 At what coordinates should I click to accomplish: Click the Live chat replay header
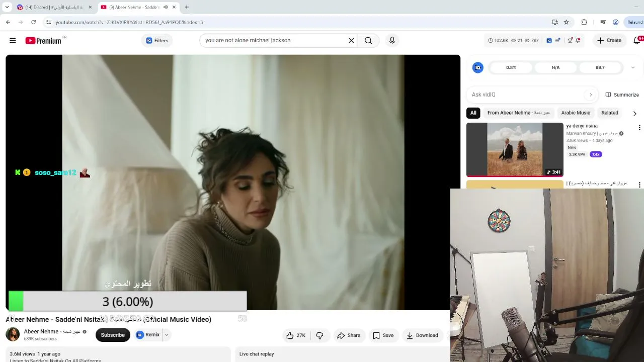tap(257, 354)
